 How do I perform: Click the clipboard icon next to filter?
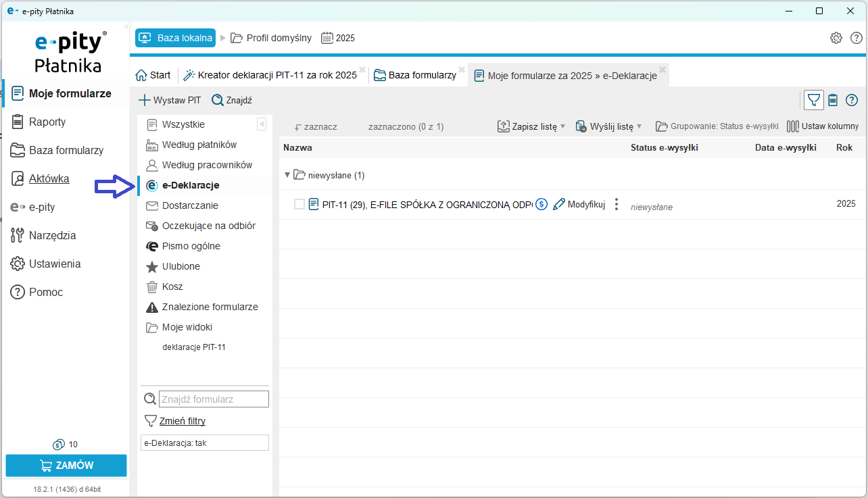click(833, 100)
